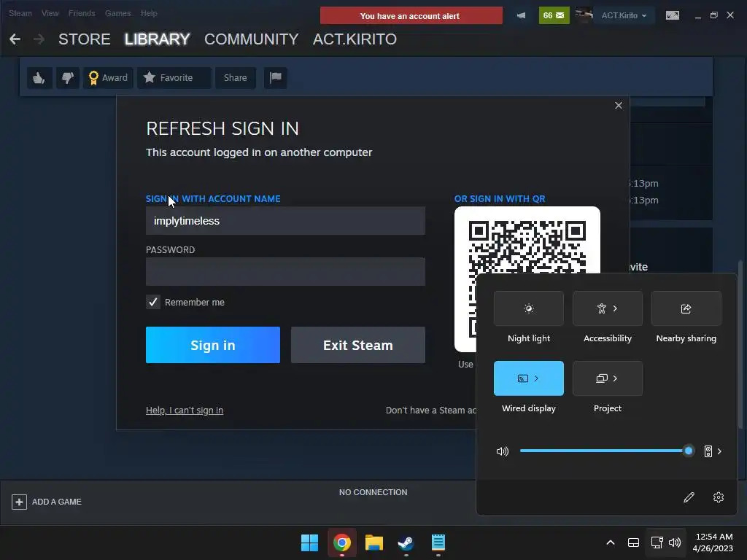Select sound output device icon
747x560 pixels.
pos(708,451)
